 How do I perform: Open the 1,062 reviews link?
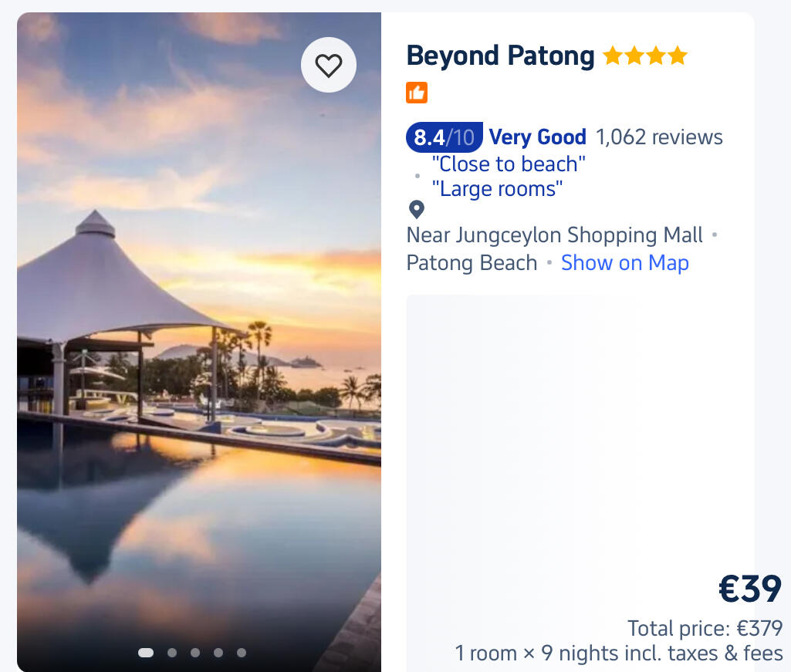click(x=659, y=137)
